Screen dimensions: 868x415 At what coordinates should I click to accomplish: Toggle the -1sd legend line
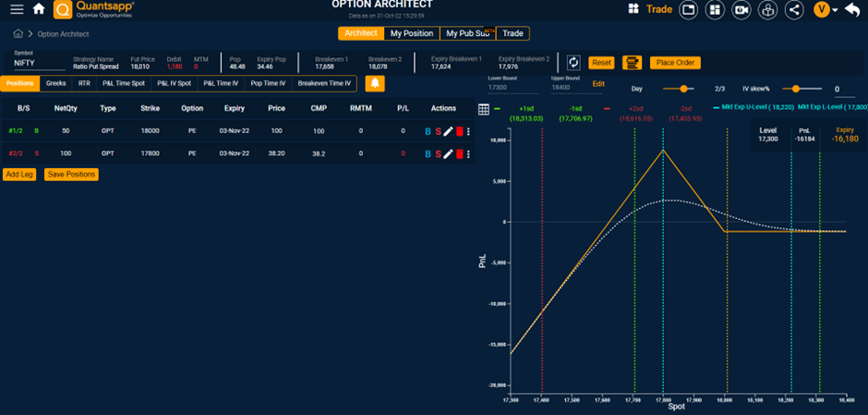577,113
